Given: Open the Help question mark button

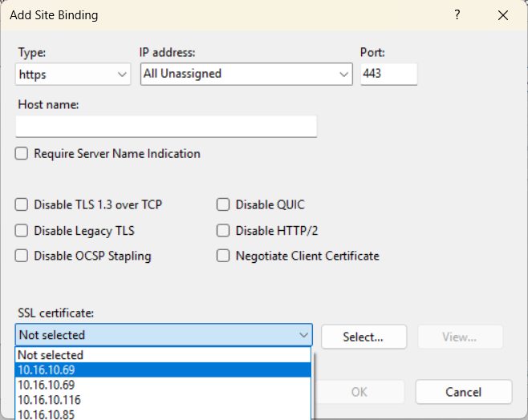Looking at the screenshot, I should [457, 15].
